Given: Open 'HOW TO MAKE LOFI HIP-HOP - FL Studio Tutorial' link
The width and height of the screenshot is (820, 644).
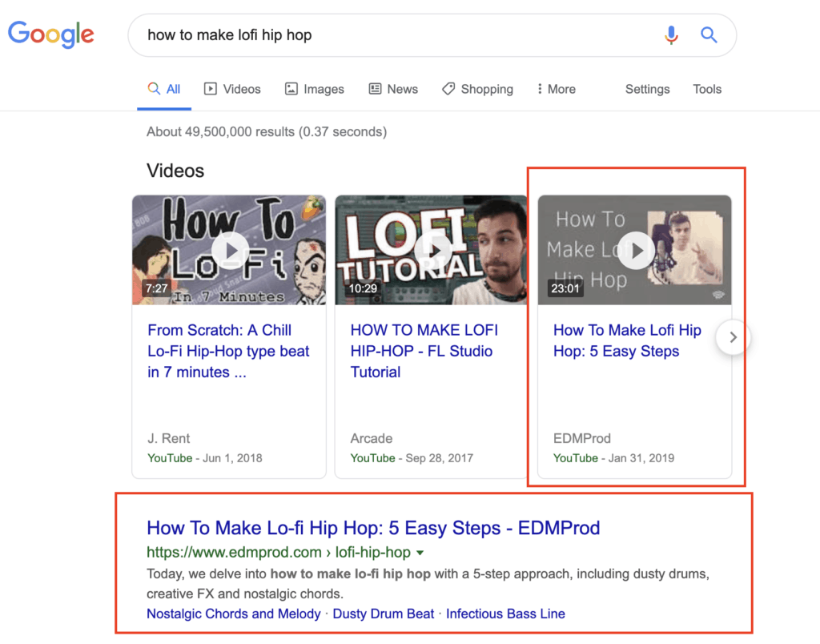Looking at the screenshot, I should click(x=424, y=351).
